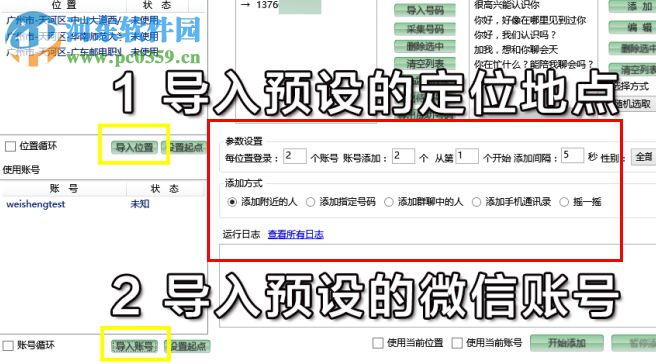The height and width of the screenshot is (364, 656).
Task: Click the 开始添加 button
Action: [x=566, y=343]
